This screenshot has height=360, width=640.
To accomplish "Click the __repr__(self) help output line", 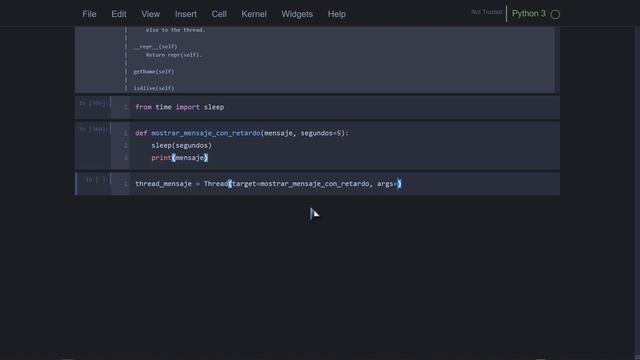I will [156, 47].
